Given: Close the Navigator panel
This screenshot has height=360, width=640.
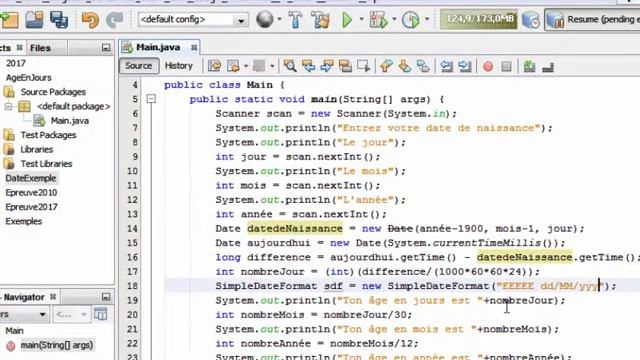Looking at the screenshot, I should (53, 297).
